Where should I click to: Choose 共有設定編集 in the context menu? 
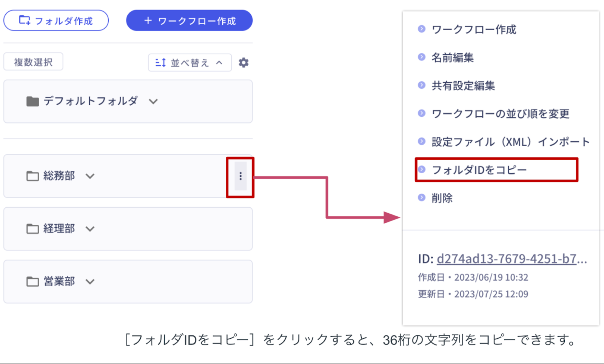pos(463,86)
